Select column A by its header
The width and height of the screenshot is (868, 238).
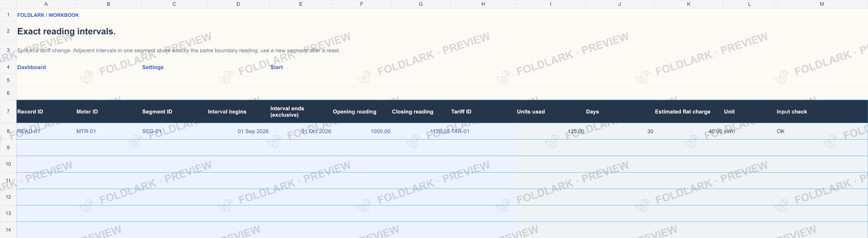[x=46, y=4]
